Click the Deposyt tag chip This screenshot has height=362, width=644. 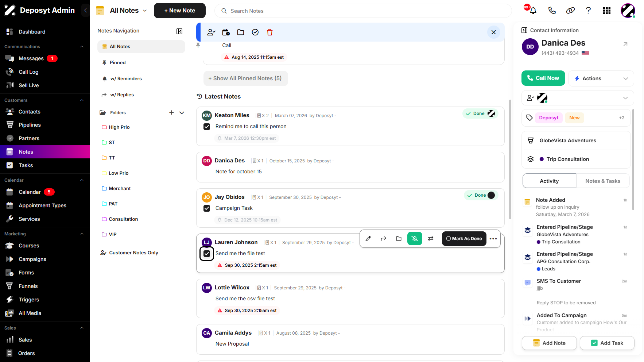tap(548, 118)
